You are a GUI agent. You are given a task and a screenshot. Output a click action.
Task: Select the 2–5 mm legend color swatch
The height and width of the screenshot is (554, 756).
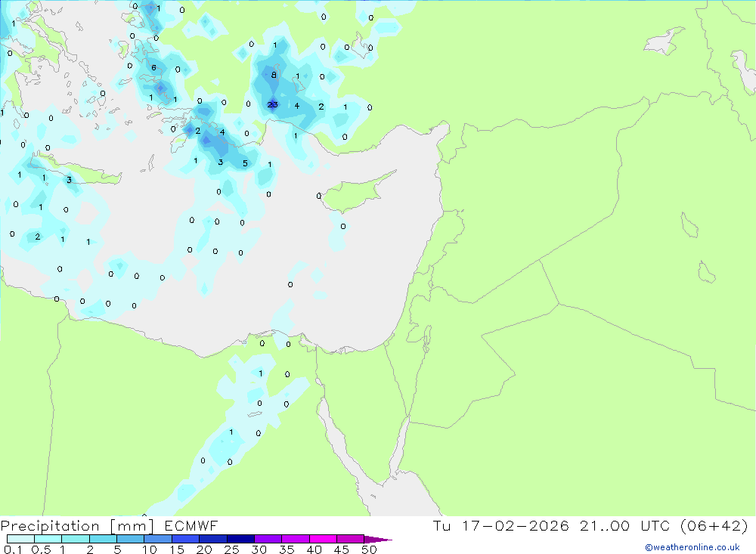103,539
